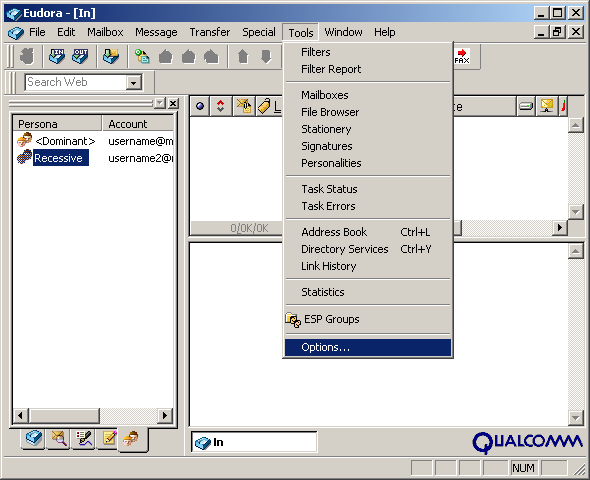The width and height of the screenshot is (590, 480).
Task: Open the Mailboxes tab icon at bottom
Action: (33, 438)
